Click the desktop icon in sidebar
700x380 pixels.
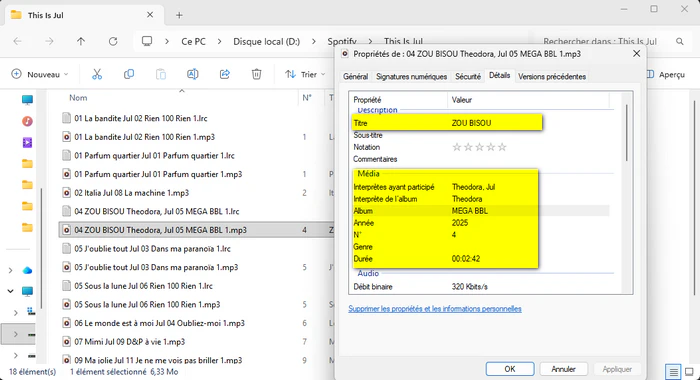click(x=27, y=100)
